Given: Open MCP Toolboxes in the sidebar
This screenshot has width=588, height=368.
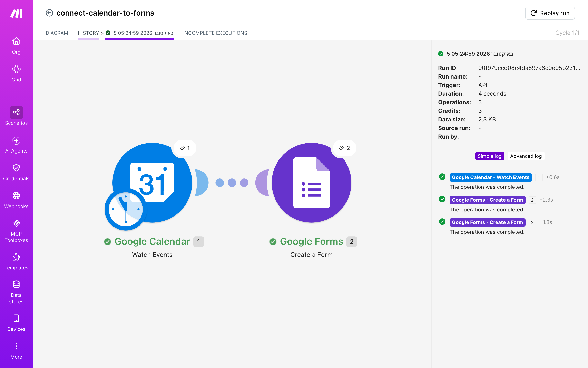Looking at the screenshot, I should [16, 231].
